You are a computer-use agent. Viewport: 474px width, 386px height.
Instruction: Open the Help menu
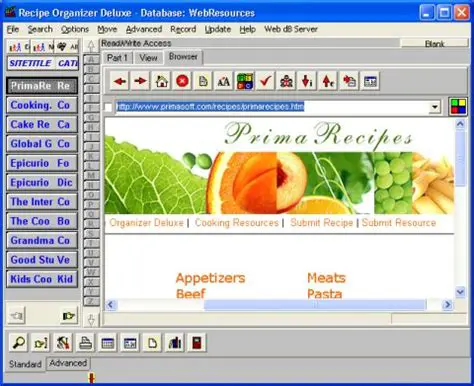tap(248, 29)
